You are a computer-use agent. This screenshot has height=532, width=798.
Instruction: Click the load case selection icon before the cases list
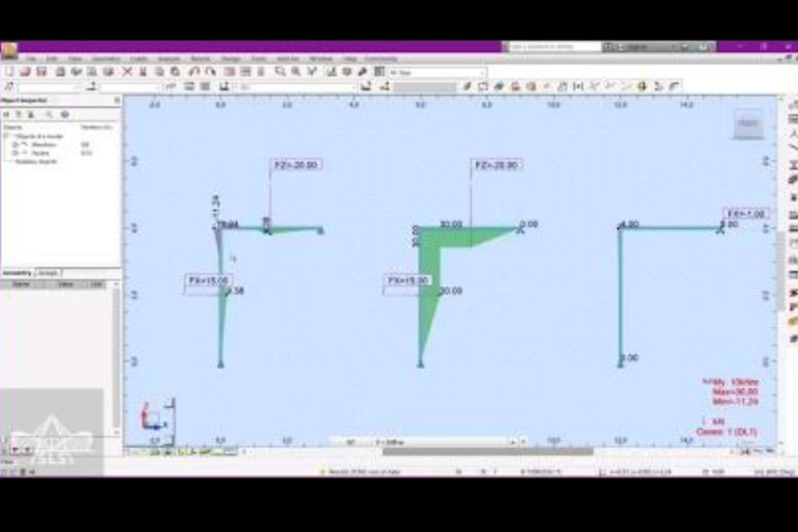point(224,86)
